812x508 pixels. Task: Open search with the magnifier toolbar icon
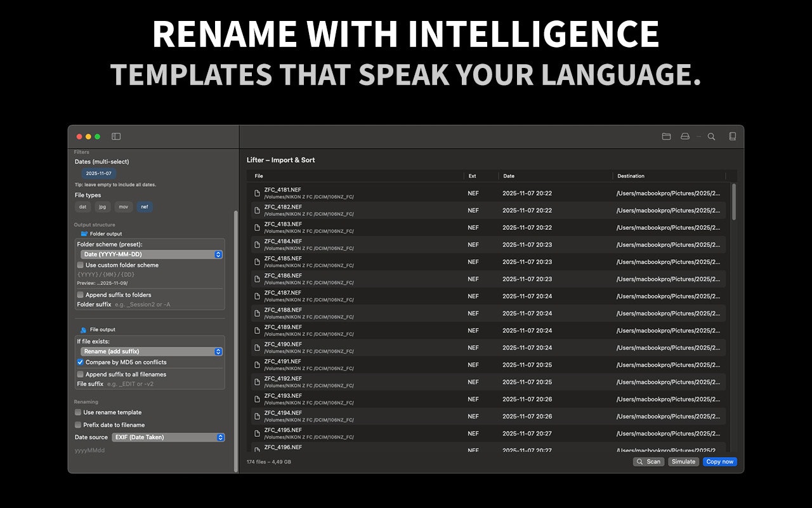pyautogui.click(x=711, y=137)
